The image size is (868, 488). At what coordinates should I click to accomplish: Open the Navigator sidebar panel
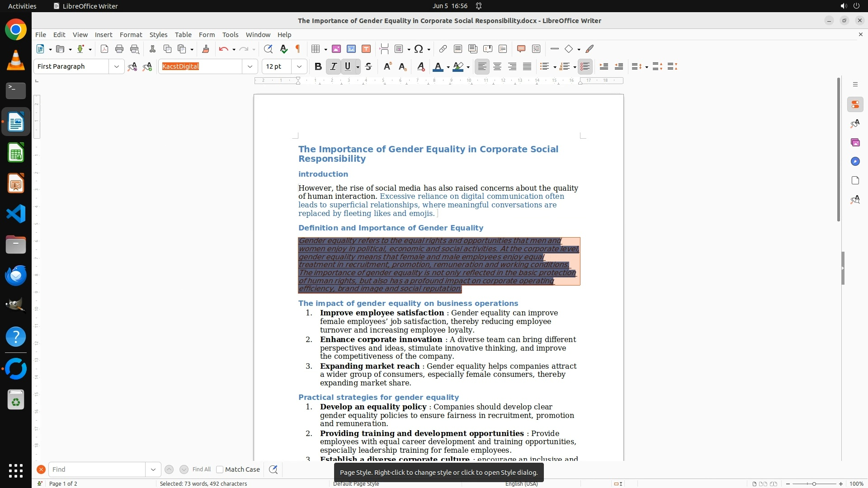click(x=855, y=162)
